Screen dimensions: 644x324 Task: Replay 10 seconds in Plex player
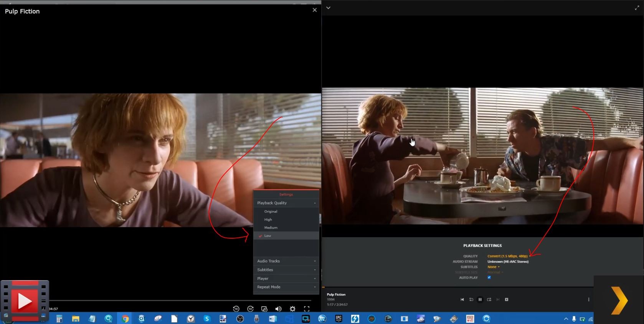(471, 299)
